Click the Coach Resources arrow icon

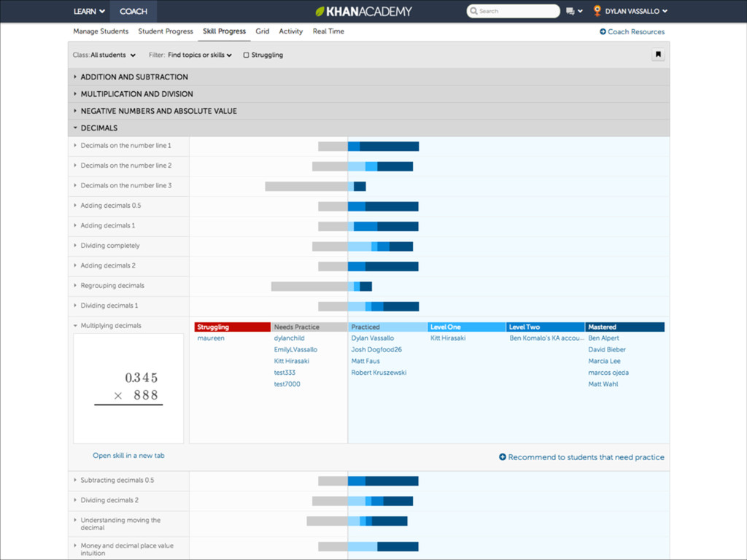pyautogui.click(x=603, y=31)
